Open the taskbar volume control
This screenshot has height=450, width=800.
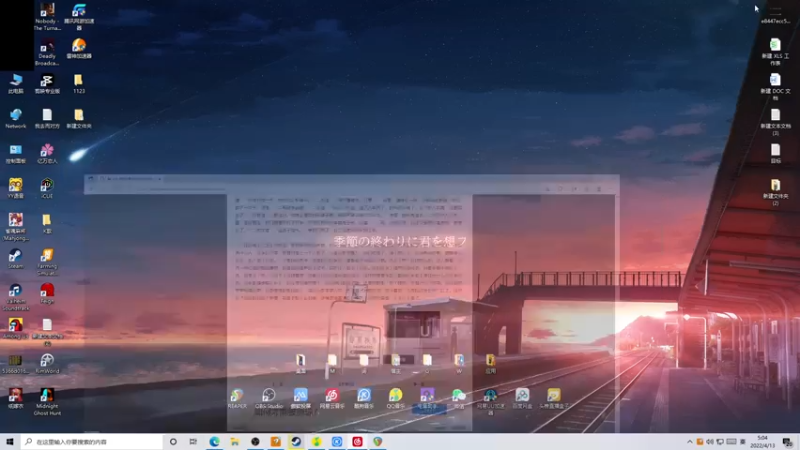tap(710, 442)
